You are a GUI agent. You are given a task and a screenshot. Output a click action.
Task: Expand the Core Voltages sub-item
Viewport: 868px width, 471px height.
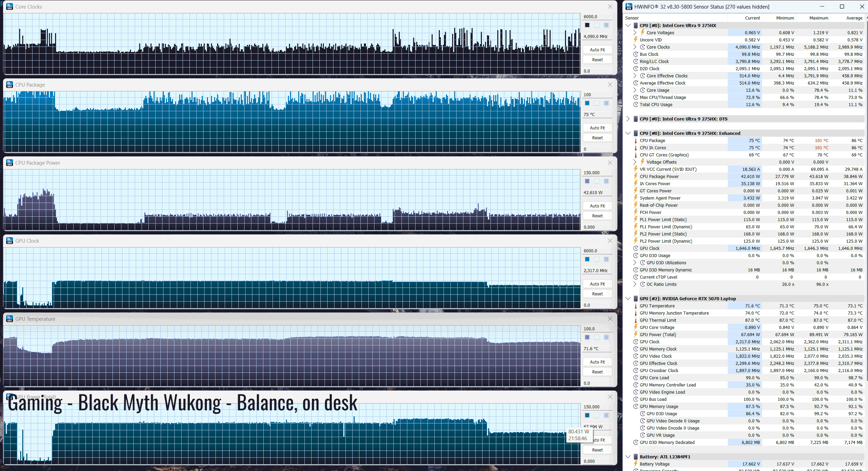pyautogui.click(x=635, y=33)
